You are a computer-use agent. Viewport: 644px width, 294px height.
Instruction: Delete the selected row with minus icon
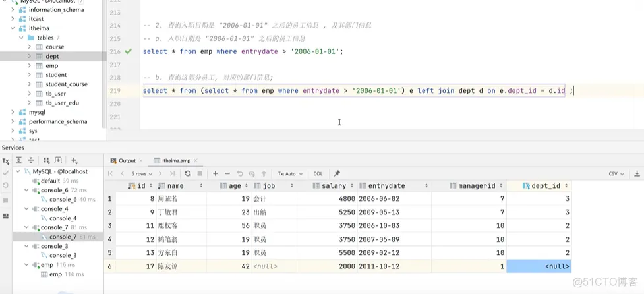[x=227, y=173]
